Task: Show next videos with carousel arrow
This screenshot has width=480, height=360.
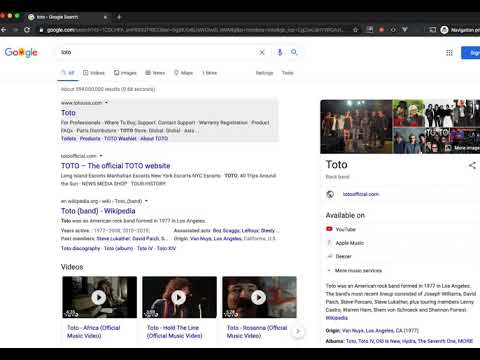Action: [298, 331]
